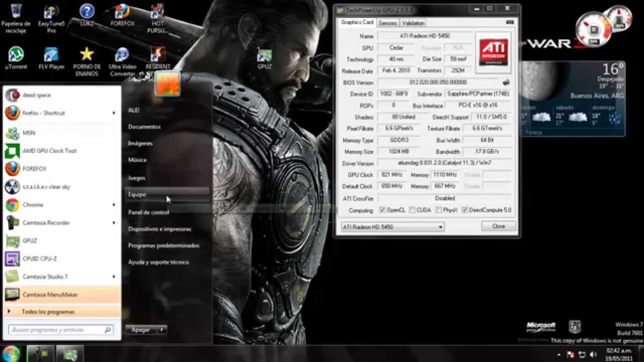Open Todos los programas list

[62, 312]
